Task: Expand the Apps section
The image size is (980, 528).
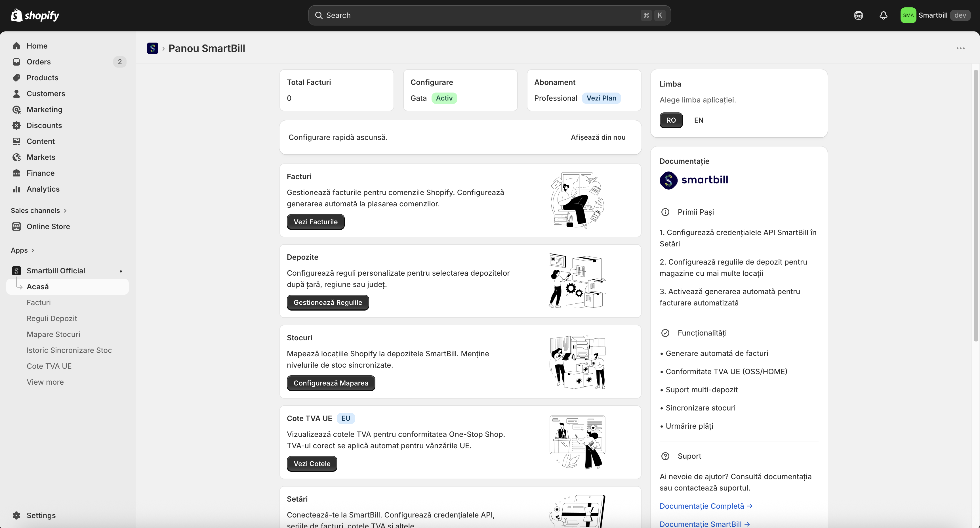Action: click(23, 250)
